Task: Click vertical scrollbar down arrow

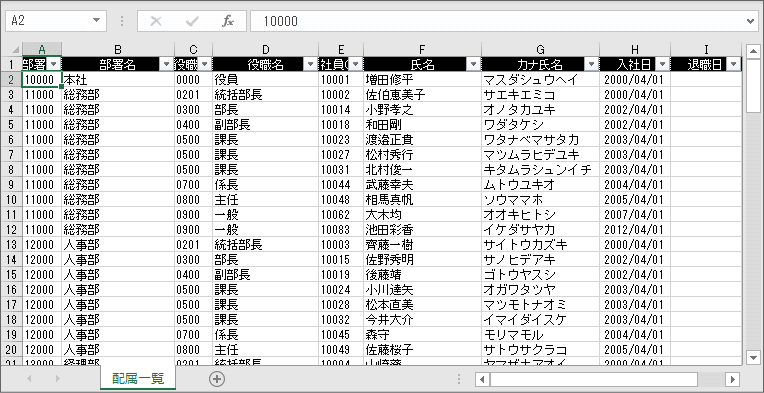Action: pyautogui.click(x=752, y=357)
